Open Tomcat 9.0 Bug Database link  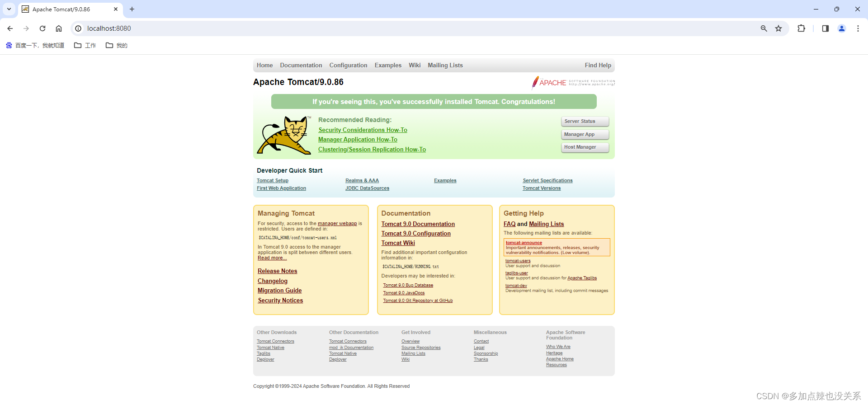[x=408, y=285]
